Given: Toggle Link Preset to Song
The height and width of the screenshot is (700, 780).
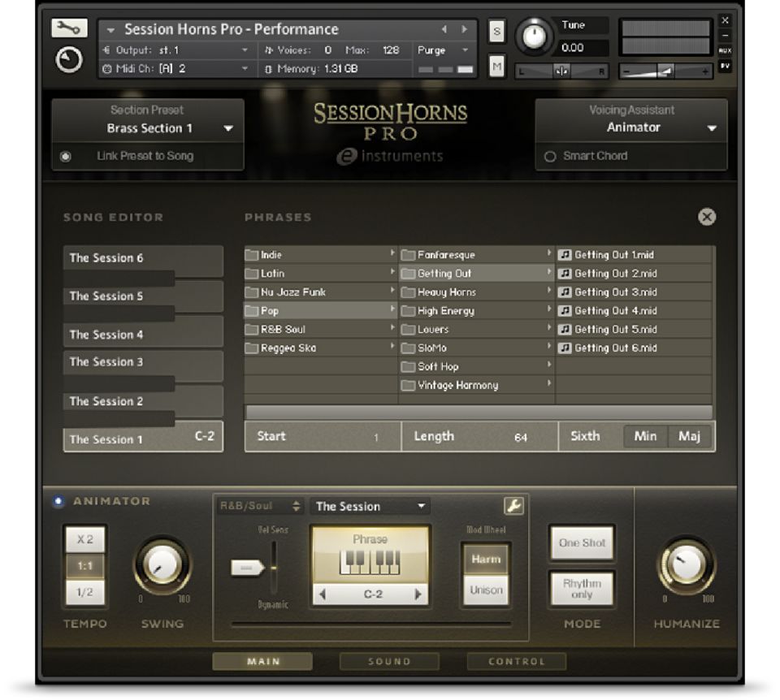Looking at the screenshot, I should point(66,156).
